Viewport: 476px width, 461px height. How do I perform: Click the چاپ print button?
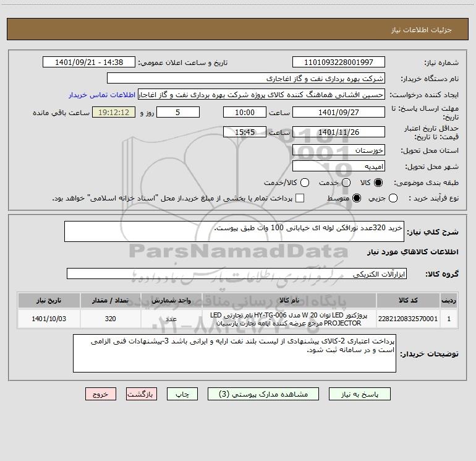(182, 394)
